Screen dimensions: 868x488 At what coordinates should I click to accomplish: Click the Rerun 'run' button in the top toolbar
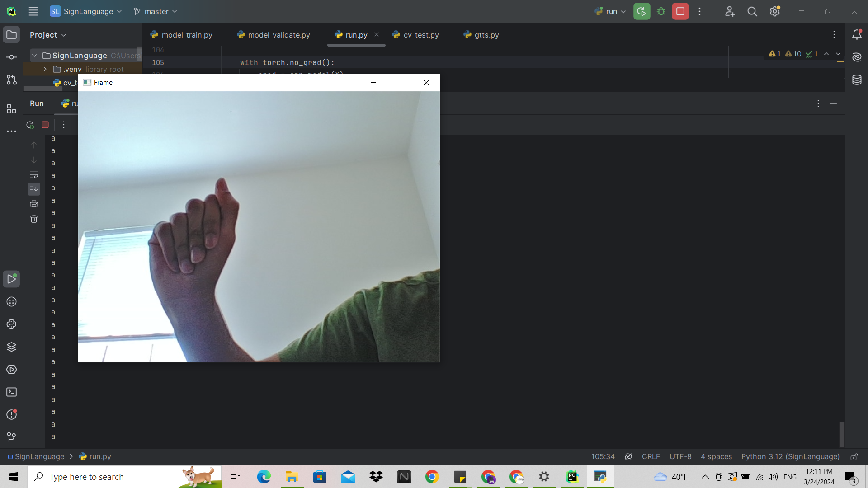(x=642, y=12)
